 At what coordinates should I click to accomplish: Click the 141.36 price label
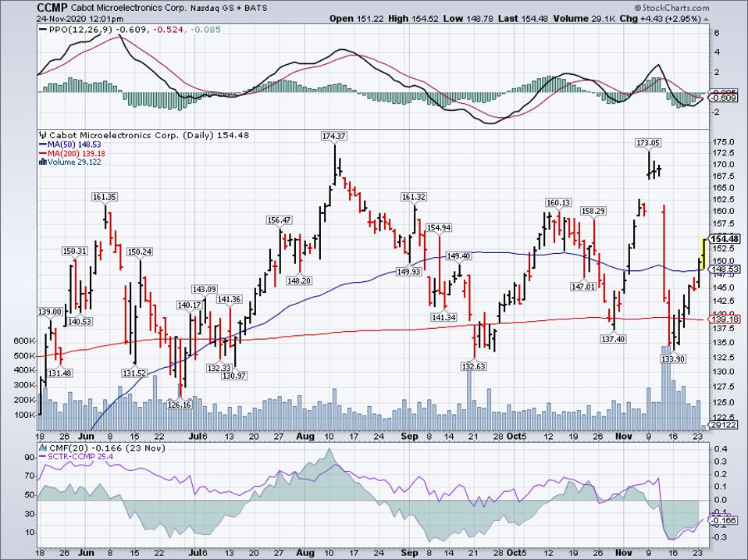point(229,300)
